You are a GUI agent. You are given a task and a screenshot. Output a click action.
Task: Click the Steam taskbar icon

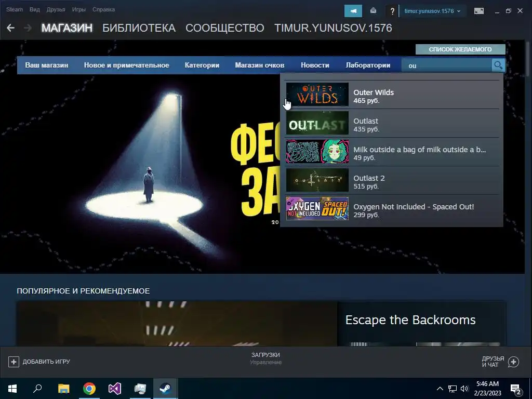point(166,388)
